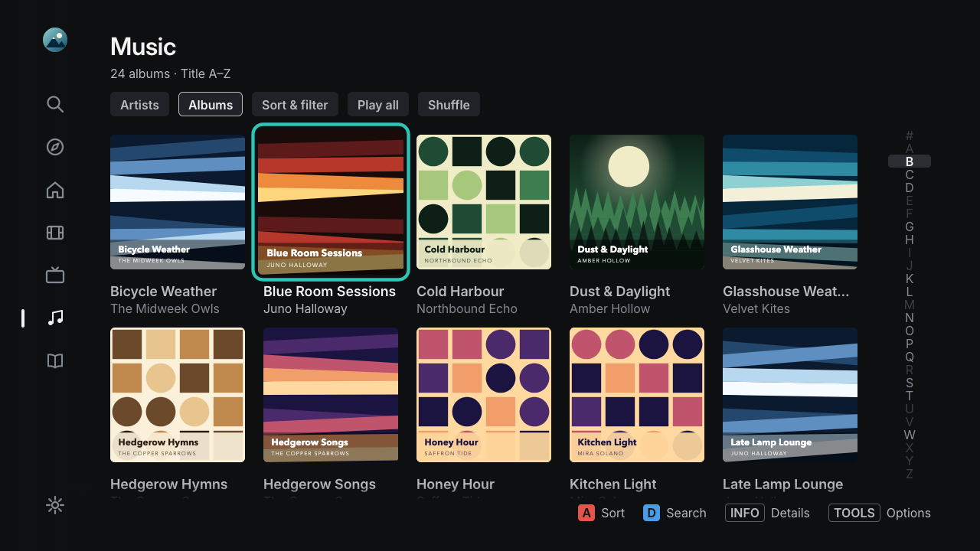
Task: Open the Hedgerow Songs album cover
Action: click(331, 395)
